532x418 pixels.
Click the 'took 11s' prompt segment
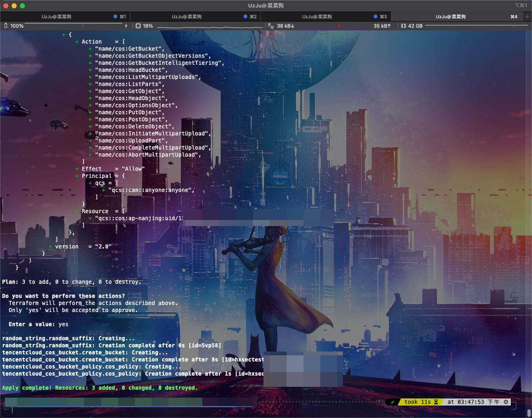click(x=421, y=402)
